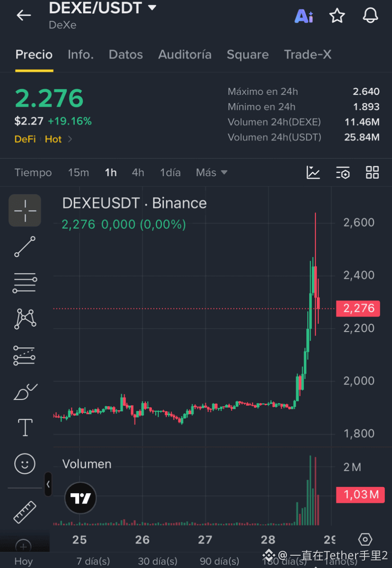Open the Ai assistant icon
The height and width of the screenshot is (568, 392).
tap(304, 16)
